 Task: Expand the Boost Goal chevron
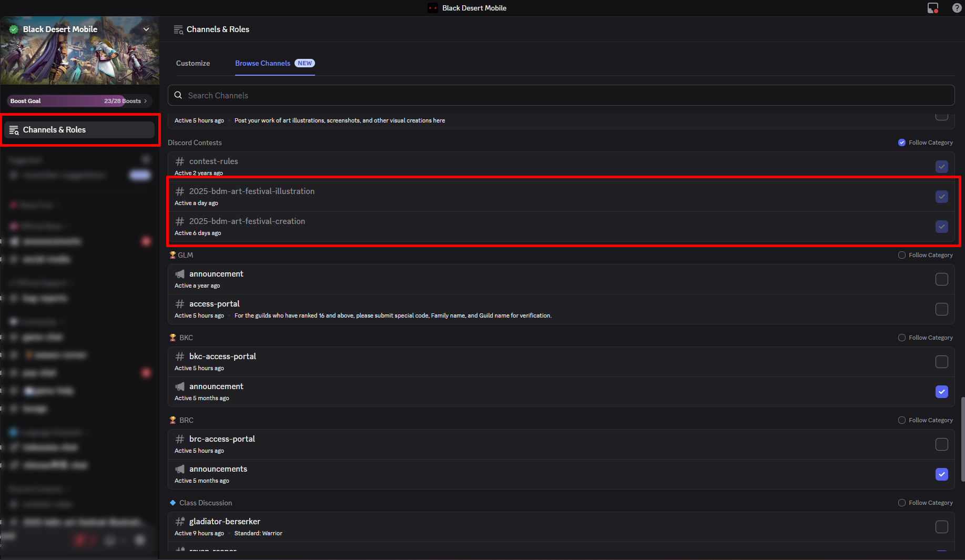[146, 101]
